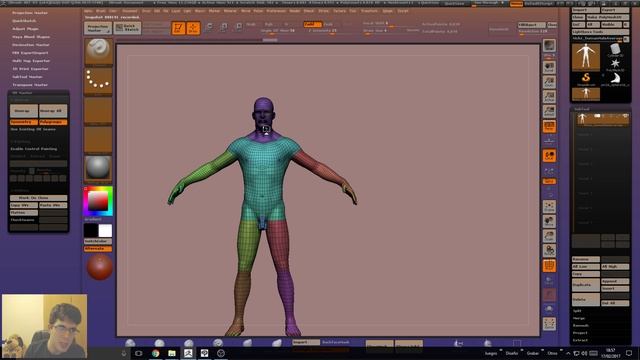
Task: Open the Brush menu
Action: (100, 11)
